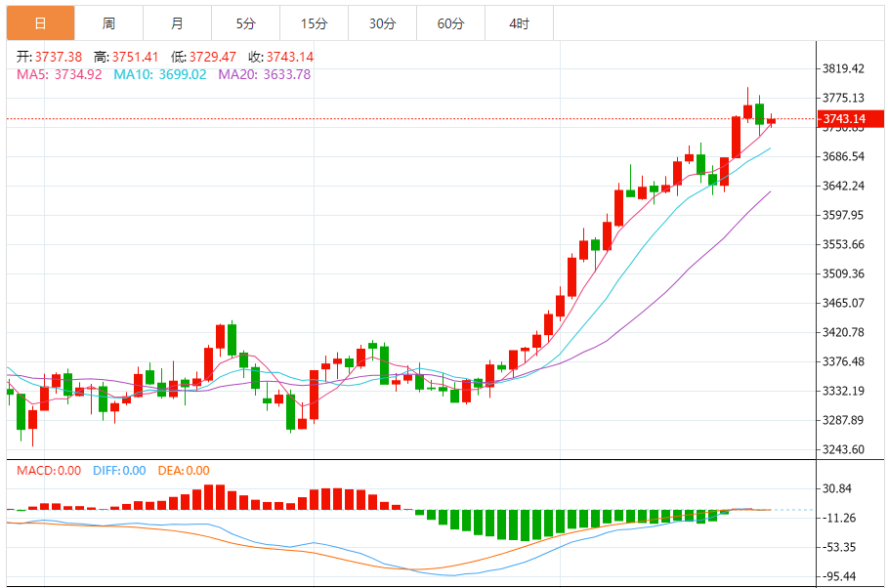Click the 3420.78 price axis label
This screenshot has height=588, width=888.
click(843, 332)
